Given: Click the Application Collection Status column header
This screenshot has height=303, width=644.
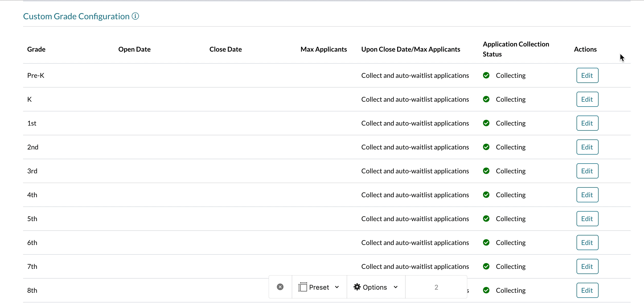Looking at the screenshot, I should click(x=515, y=49).
